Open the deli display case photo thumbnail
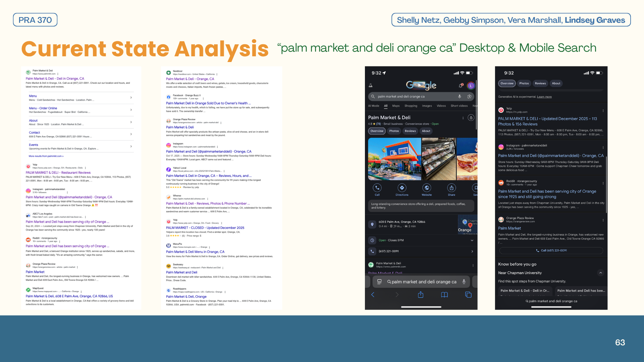 click(439, 159)
